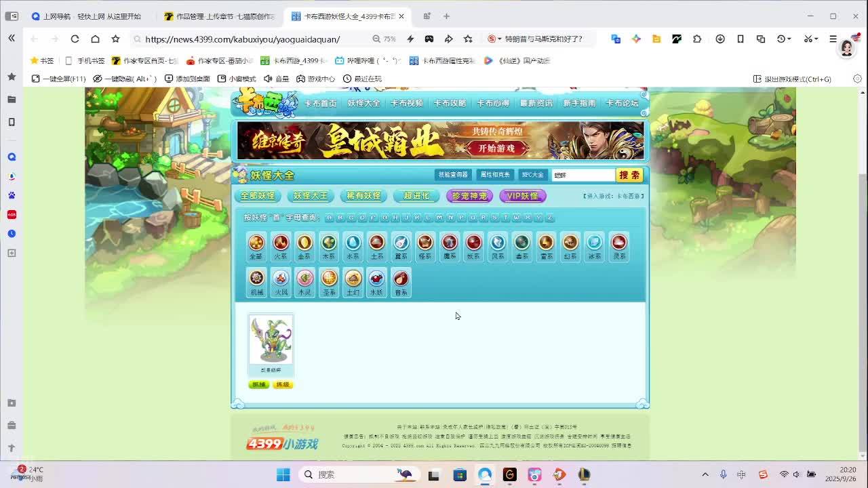Switch to the 稀有妖怪 category tab
The image size is (868, 488).
363,196
